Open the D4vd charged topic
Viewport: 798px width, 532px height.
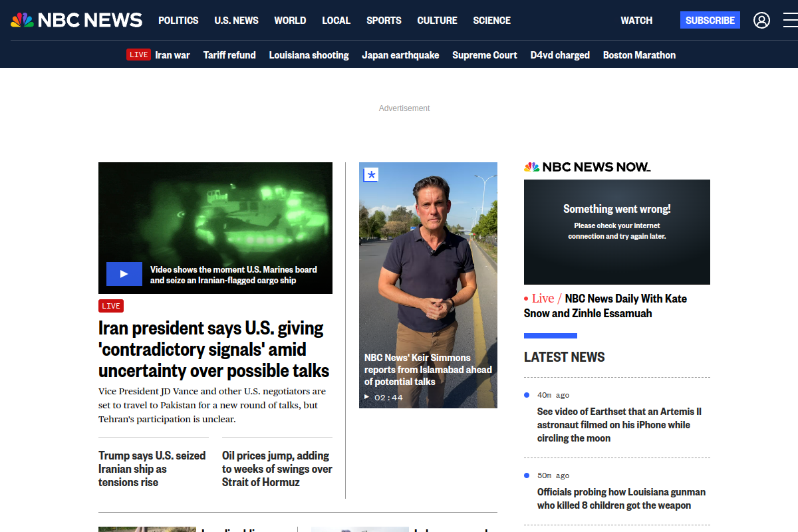point(560,55)
